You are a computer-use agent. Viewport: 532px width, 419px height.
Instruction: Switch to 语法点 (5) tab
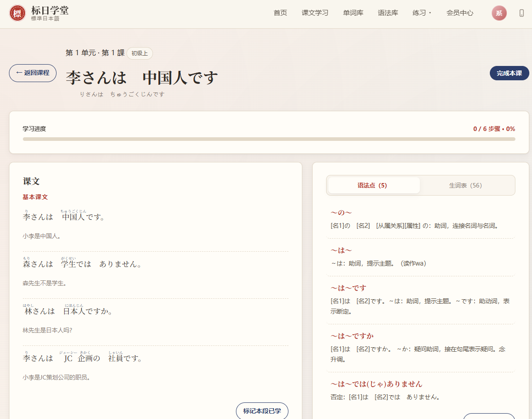coord(374,185)
